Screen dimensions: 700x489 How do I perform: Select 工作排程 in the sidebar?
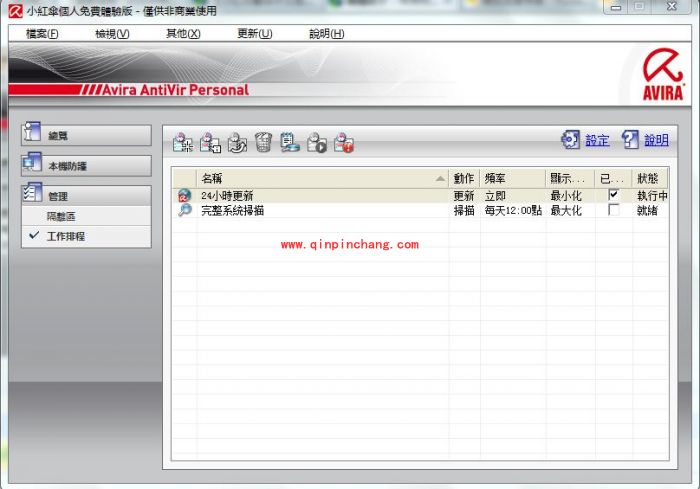(x=66, y=236)
